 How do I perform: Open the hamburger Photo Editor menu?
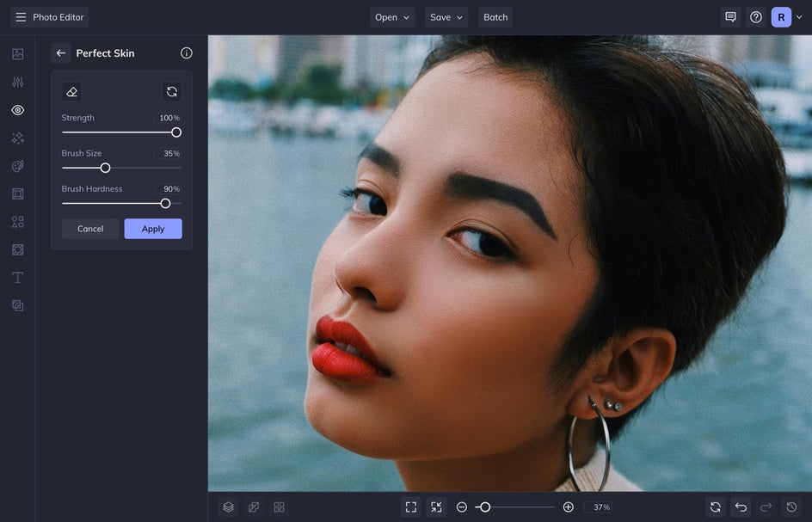point(49,17)
